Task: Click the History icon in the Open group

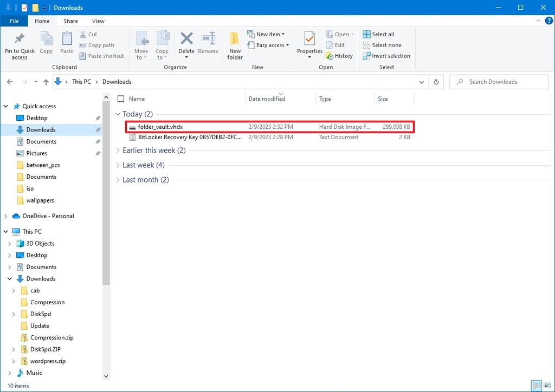Action: (340, 55)
